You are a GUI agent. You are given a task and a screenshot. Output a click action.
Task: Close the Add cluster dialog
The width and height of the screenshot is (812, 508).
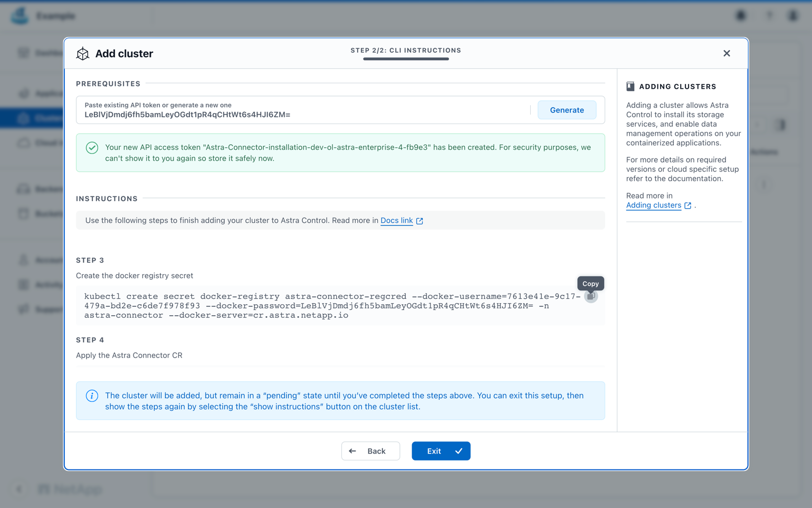click(x=727, y=53)
